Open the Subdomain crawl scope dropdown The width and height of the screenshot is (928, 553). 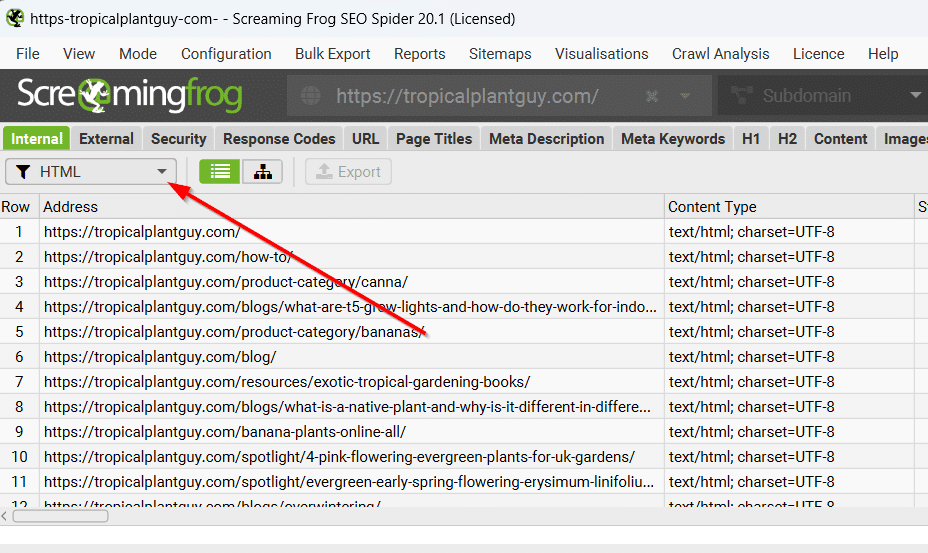823,95
